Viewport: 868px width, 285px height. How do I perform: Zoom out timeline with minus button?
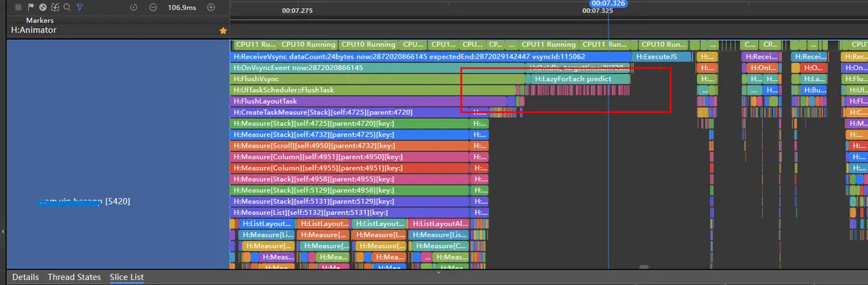pos(153,7)
